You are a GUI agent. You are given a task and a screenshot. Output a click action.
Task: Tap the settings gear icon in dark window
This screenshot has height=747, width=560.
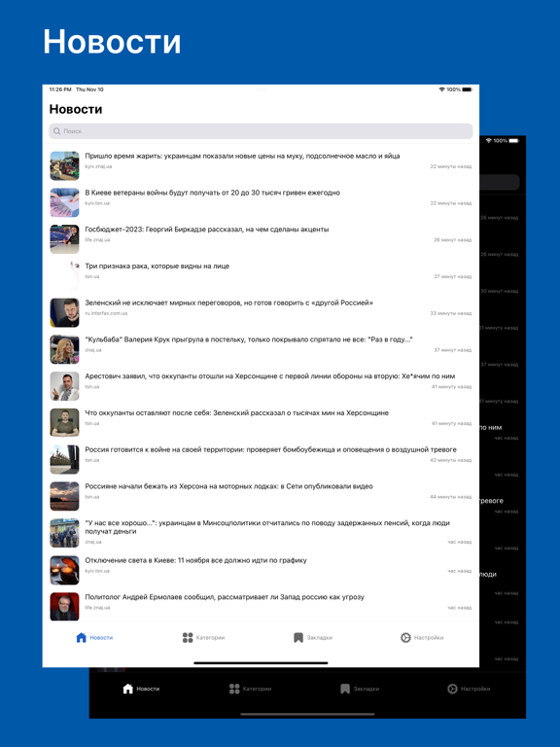[x=452, y=689]
